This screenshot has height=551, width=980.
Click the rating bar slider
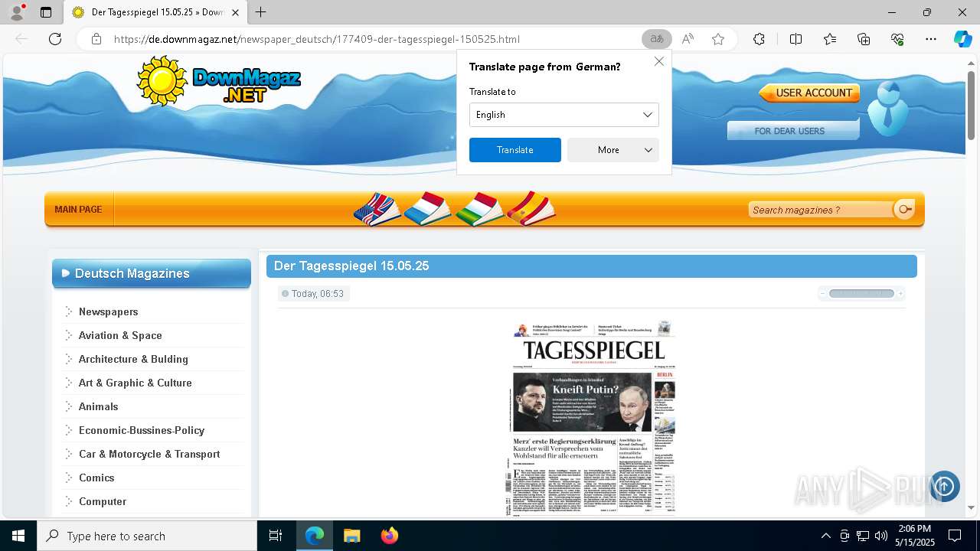861,293
